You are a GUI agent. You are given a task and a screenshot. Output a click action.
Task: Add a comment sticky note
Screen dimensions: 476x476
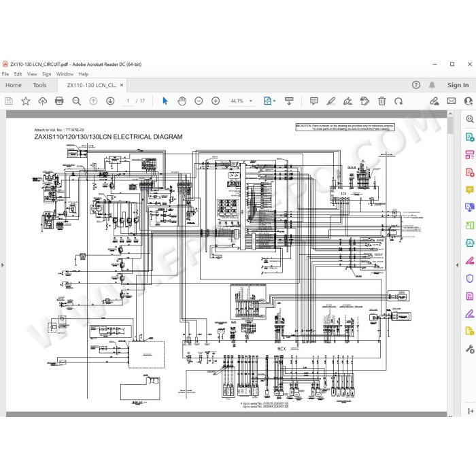[314, 101]
